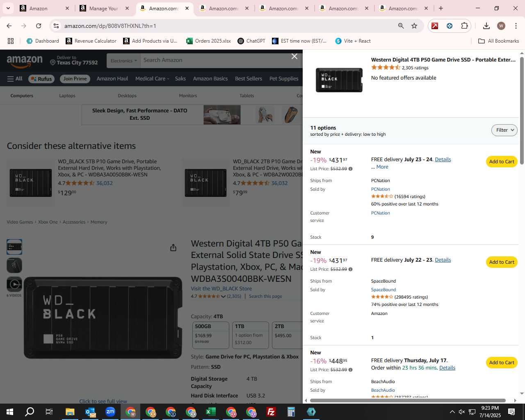
Task: Open Windows Start menu
Action: (x=10, y=412)
